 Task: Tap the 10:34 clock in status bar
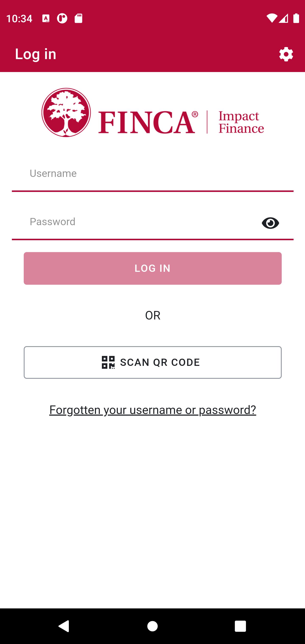[19, 18]
